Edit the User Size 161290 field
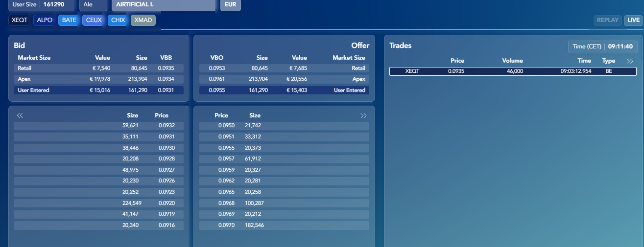 (x=41, y=5)
